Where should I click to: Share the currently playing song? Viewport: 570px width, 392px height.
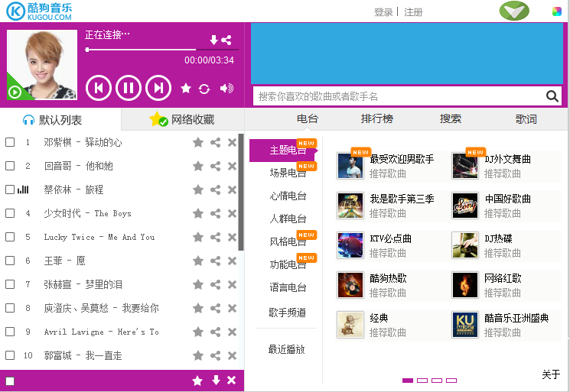click(226, 40)
